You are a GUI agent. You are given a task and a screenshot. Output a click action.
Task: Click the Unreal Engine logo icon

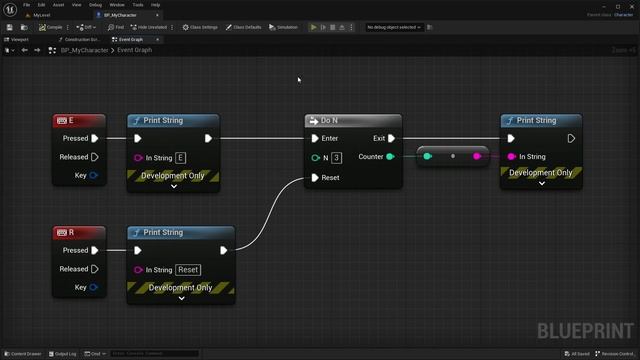pyautogui.click(x=10, y=9)
